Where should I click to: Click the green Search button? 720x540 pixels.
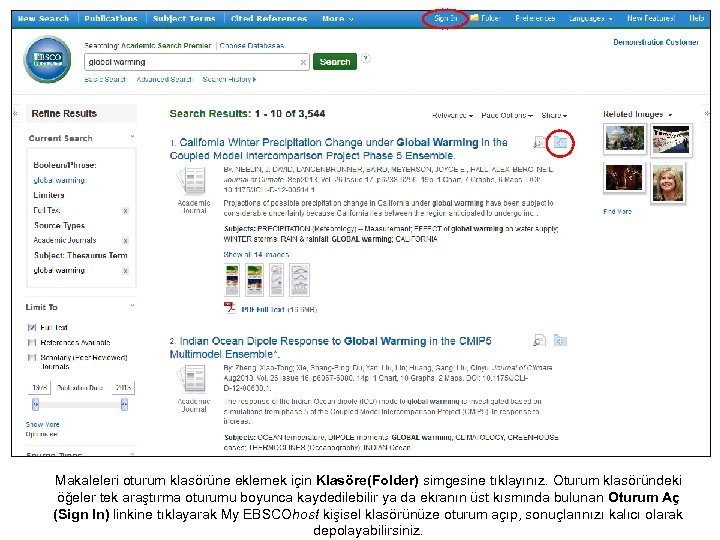tap(335, 62)
